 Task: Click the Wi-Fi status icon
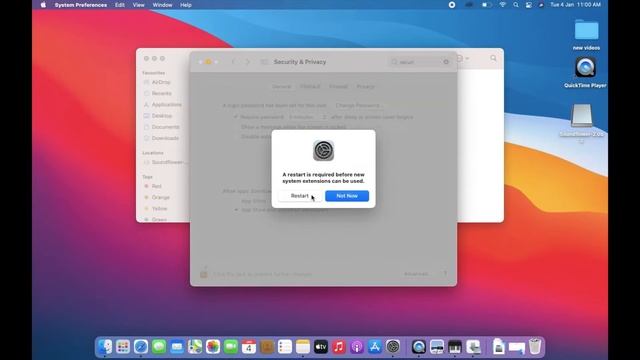(503, 5)
